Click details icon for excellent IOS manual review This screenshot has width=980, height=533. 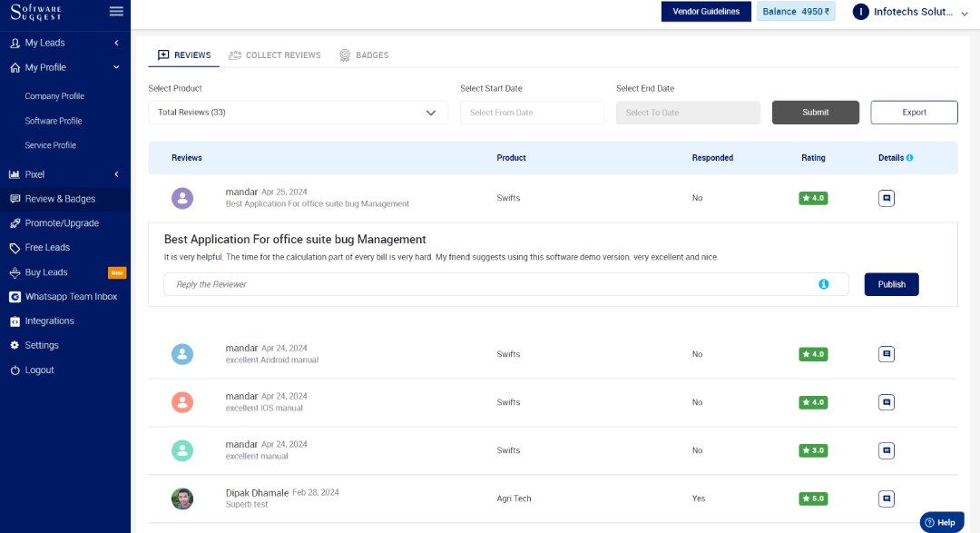pos(887,402)
